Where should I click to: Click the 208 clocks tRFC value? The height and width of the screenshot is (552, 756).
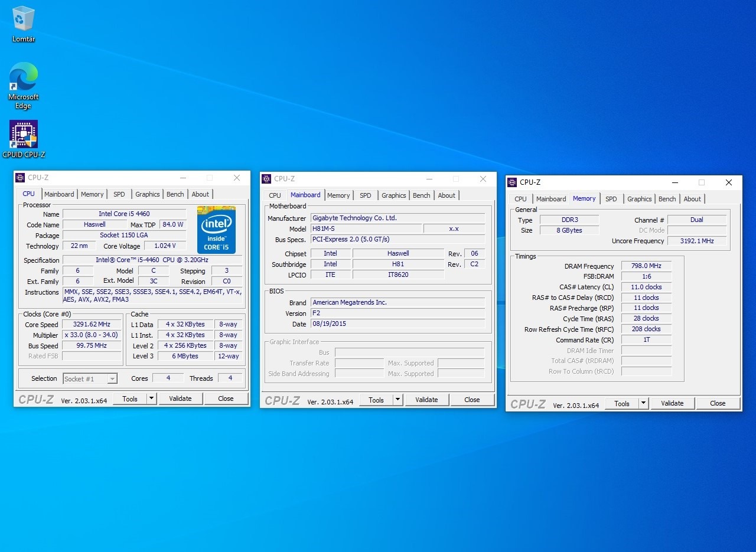pyautogui.click(x=646, y=329)
